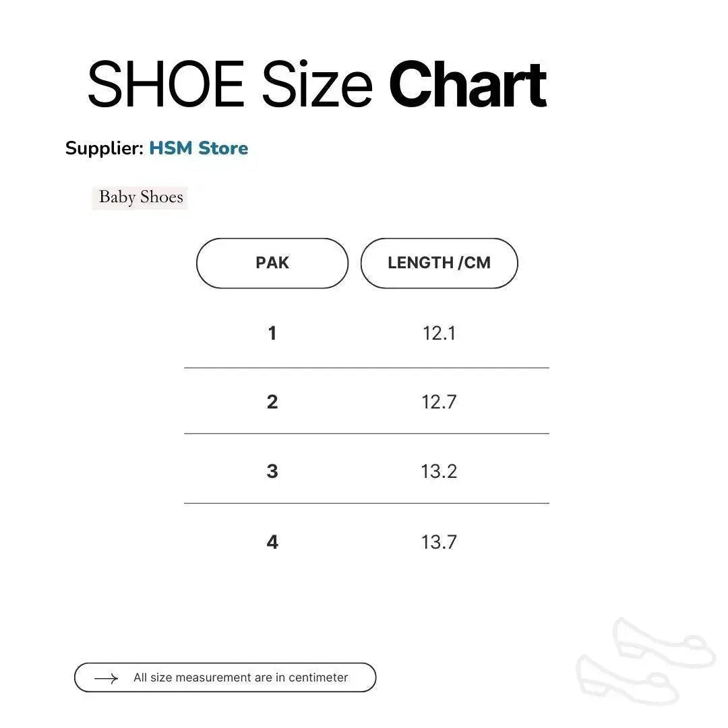Click the arrow icon in the footer note

106,678
